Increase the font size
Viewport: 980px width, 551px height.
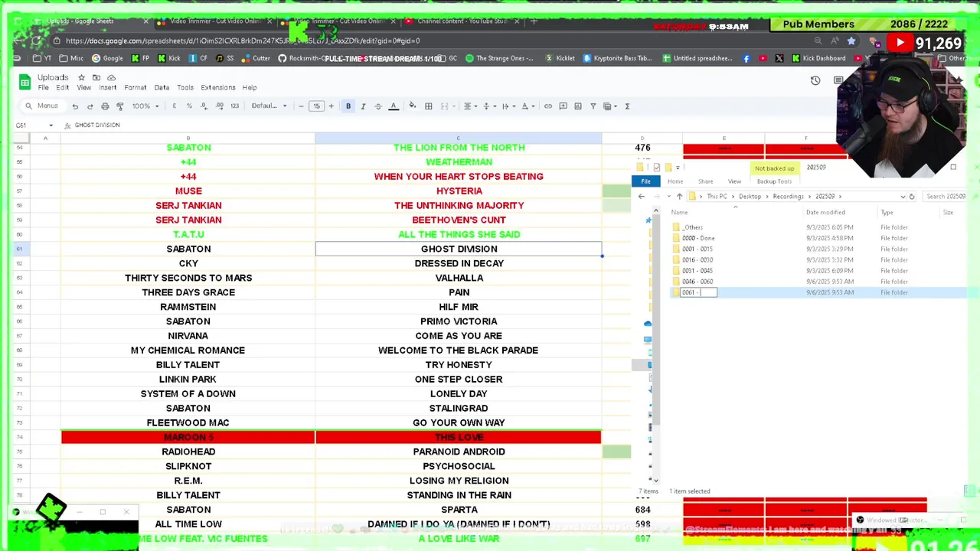coord(331,106)
